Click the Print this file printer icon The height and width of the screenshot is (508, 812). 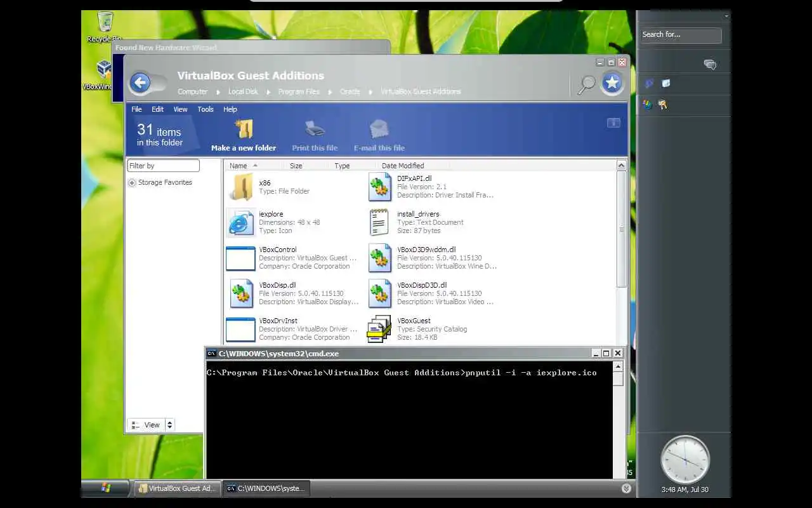click(x=315, y=129)
